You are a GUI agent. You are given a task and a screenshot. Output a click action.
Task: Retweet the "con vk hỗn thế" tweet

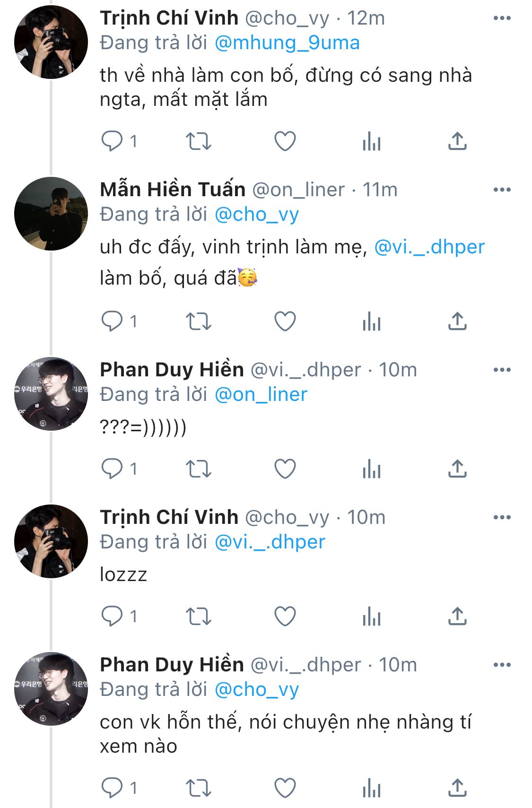pos(198,788)
